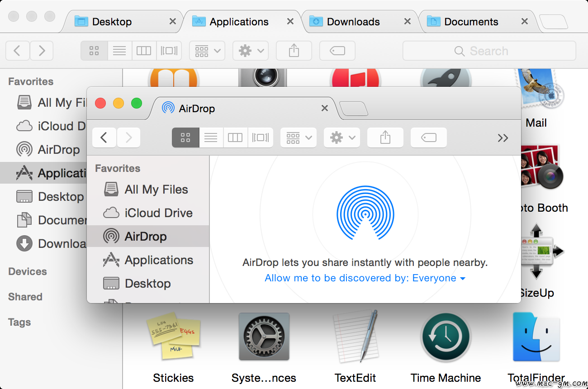588x389 pixels.
Task: Select icon view in back Finder window
Action: click(x=94, y=51)
